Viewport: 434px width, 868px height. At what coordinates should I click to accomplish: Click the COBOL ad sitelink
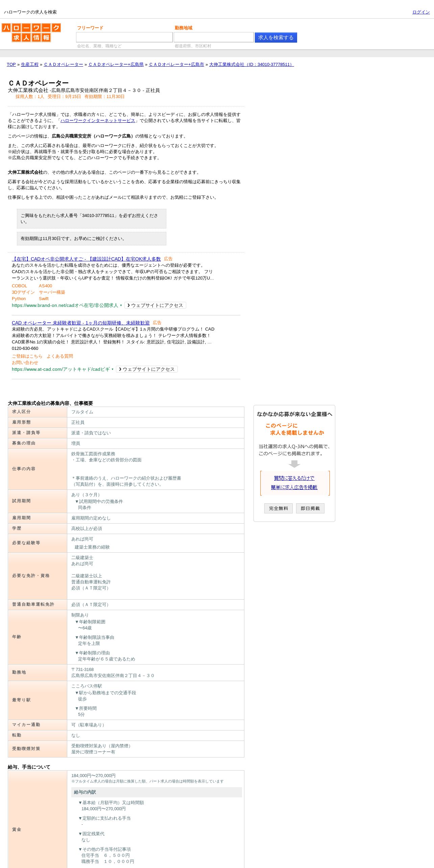19,286
